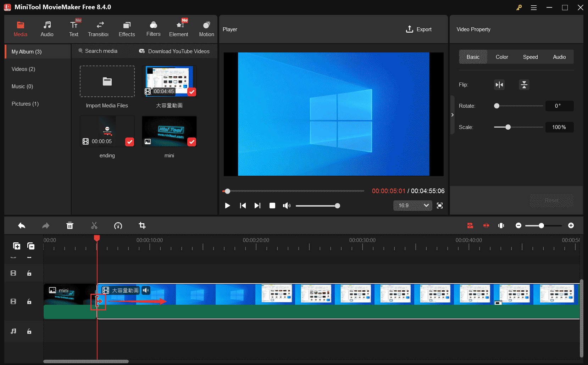Click the Undo icon above the timeline
The height and width of the screenshot is (365, 588).
pyautogui.click(x=21, y=225)
